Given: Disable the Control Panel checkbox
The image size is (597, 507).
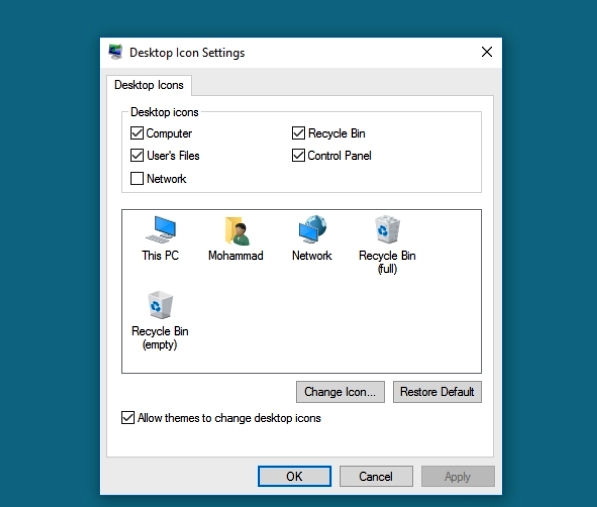Looking at the screenshot, I should [x=298, y=155].
